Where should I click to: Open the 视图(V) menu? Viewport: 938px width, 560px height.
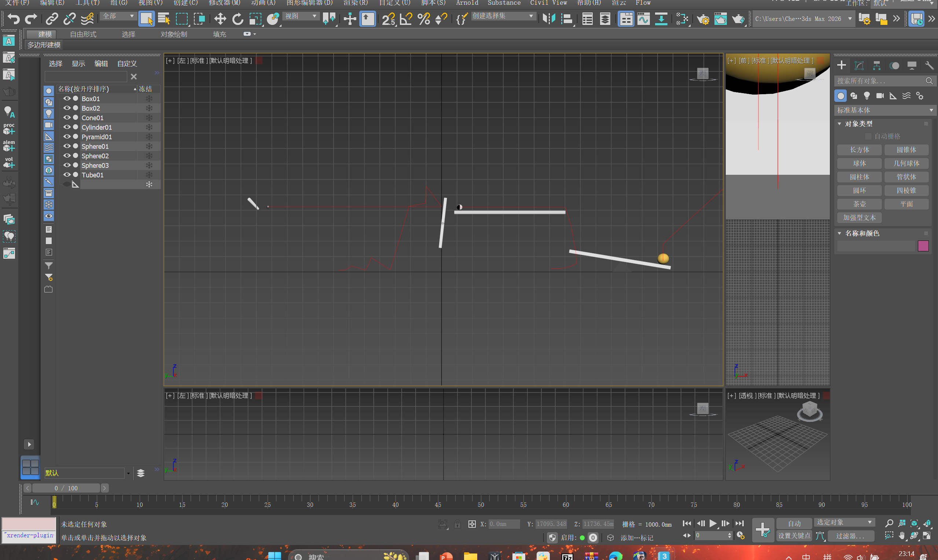(x=150, y=3)
